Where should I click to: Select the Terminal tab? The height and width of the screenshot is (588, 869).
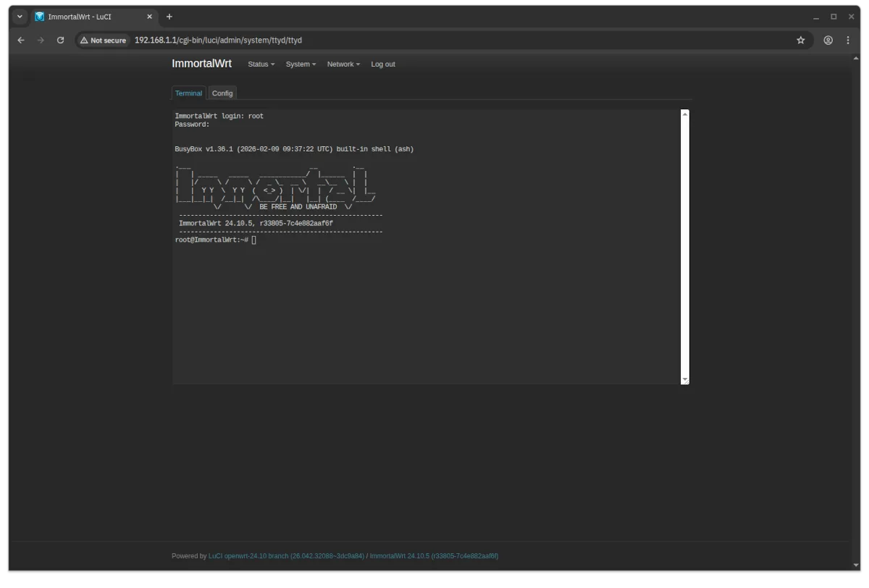tap(188, 93)
